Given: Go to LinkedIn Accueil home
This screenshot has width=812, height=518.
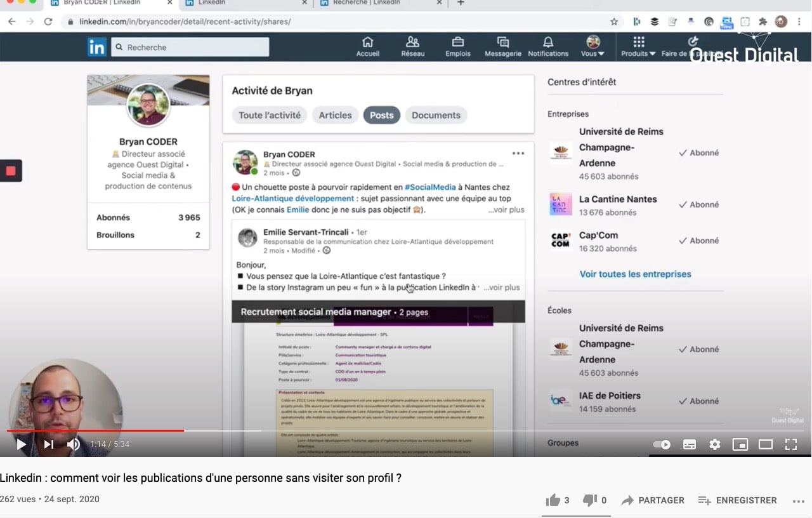Looking at the screenshot, I should 367,47.
